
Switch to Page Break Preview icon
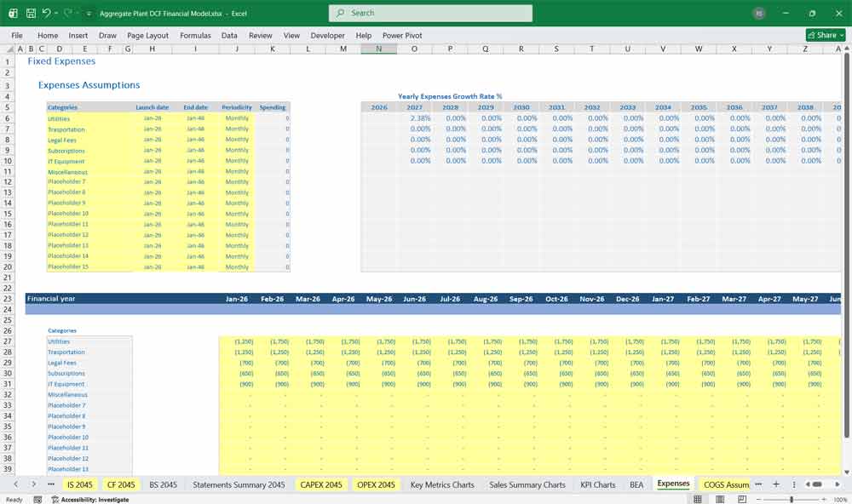742,499
